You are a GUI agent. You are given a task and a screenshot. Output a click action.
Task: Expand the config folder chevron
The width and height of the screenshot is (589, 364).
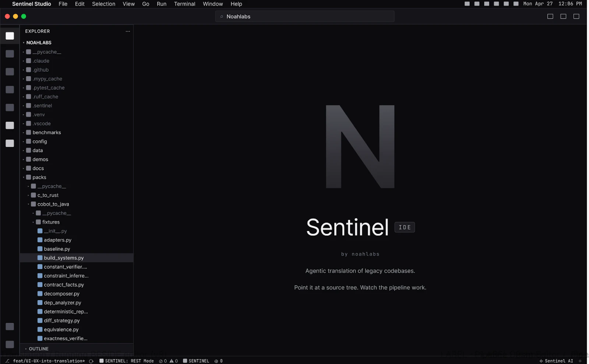[24, 142]
